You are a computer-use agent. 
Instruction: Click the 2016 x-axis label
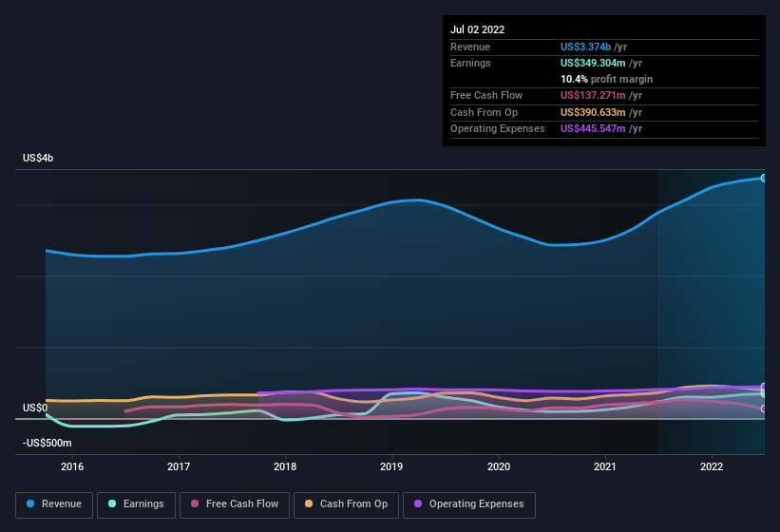point(72,466)
